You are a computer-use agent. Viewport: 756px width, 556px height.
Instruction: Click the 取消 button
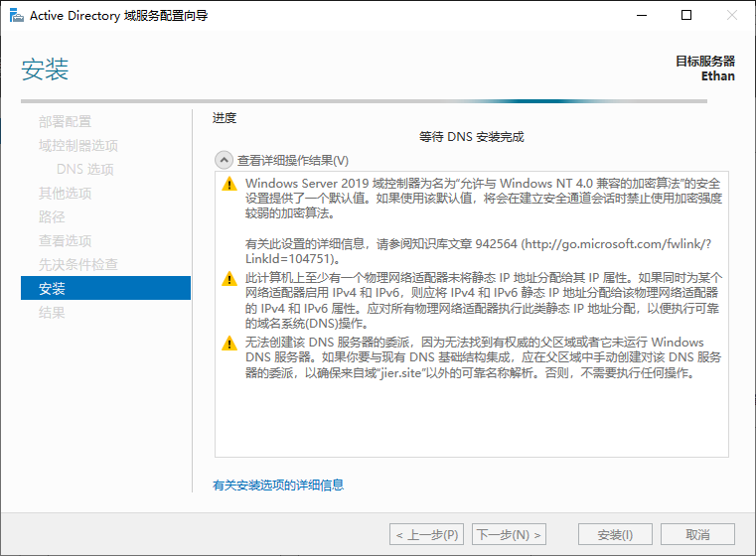697,534
